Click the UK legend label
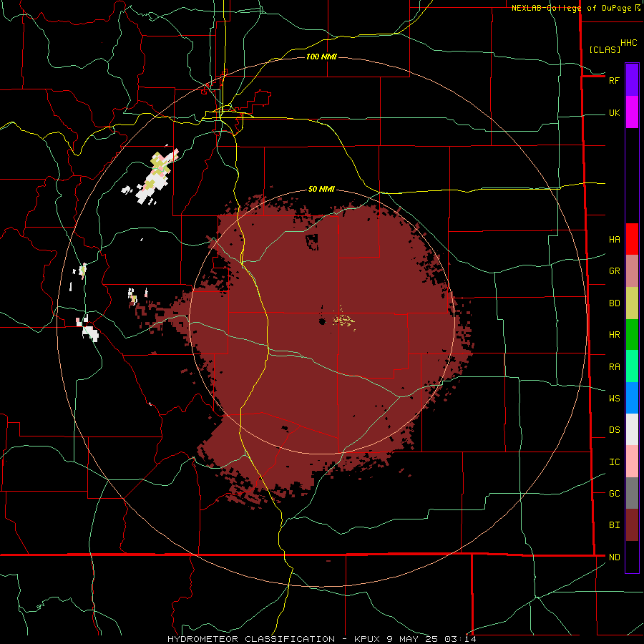644x644 pixels. click(614, 112)
